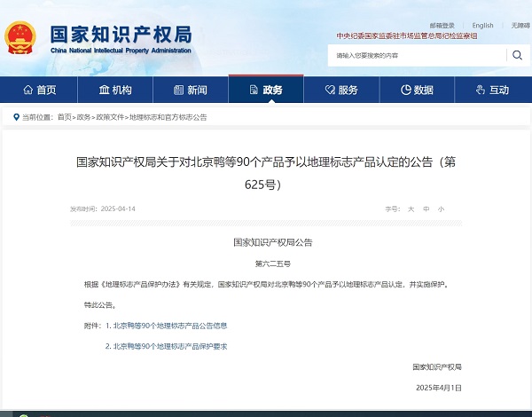The height and width of the screenshot is (417, 532).
Task: Click the institution icon beside 机构
Action: point(104,90)
